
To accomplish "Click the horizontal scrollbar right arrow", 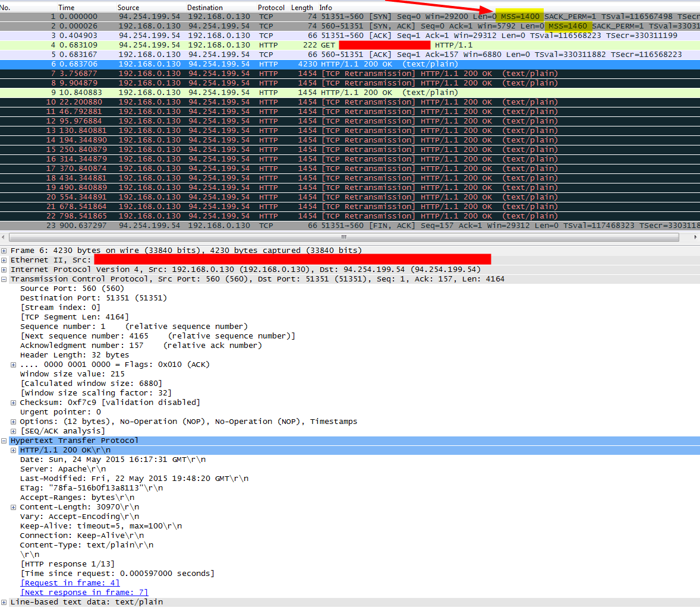I will pyautogui.click(x=695, y=237).
